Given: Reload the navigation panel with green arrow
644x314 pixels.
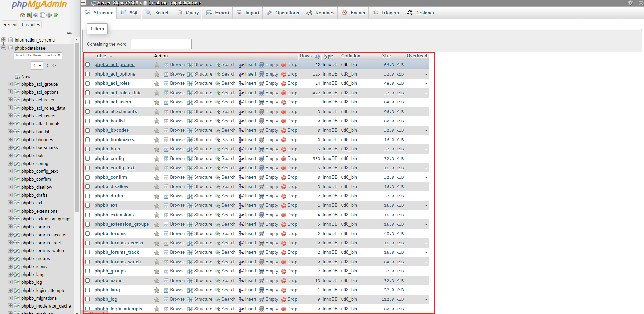Looking at the screenshot, I should [56, 15].
